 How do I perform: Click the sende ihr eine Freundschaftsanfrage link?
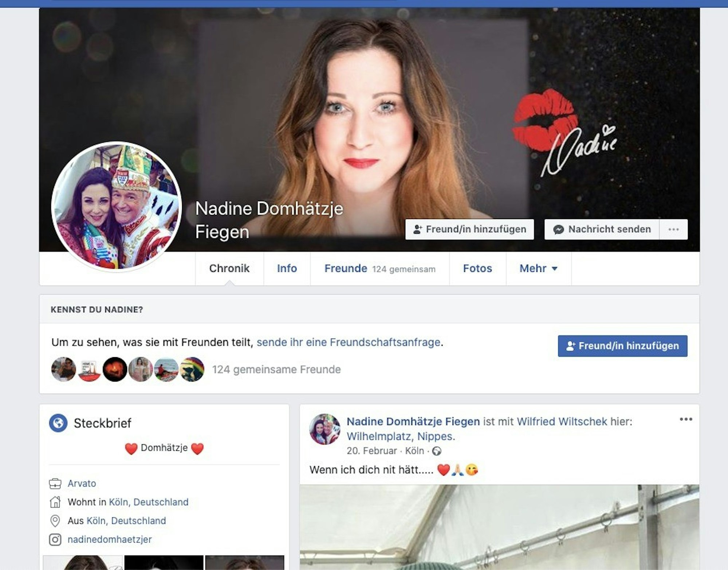click(349, 342)
